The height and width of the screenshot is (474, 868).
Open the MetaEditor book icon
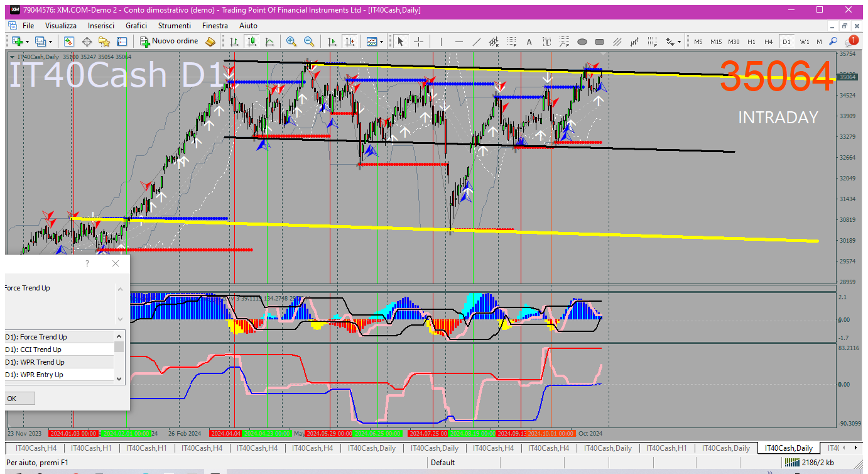[x=210, y=41]
